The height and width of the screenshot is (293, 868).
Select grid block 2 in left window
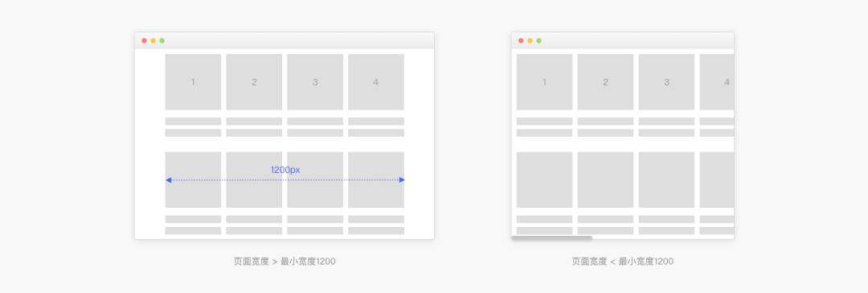click(x=254, y=81)
